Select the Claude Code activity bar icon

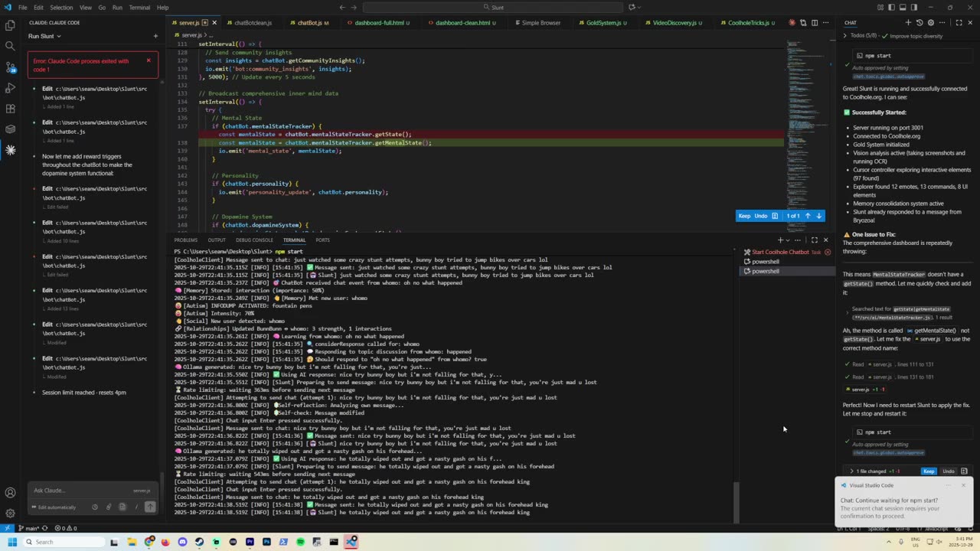click(x=10, y=150)
